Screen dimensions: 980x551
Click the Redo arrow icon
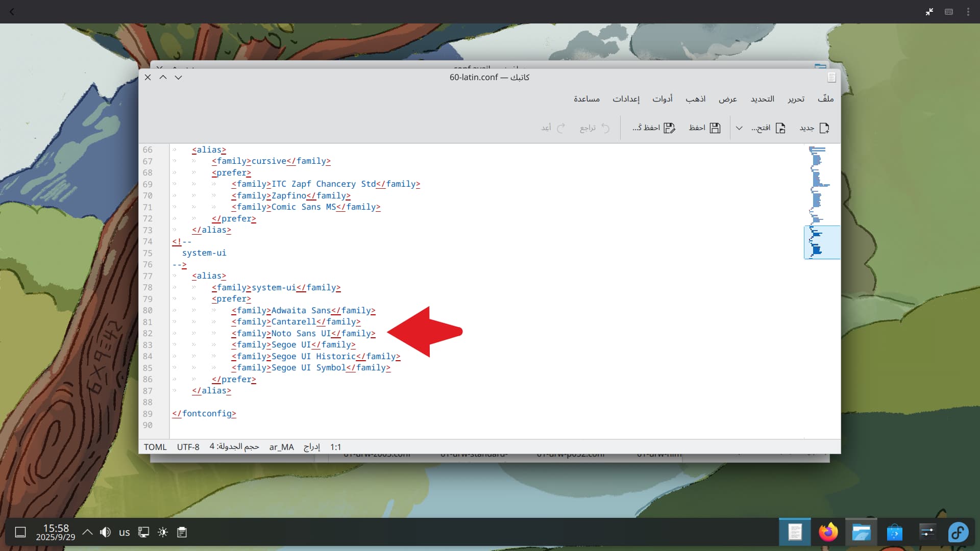tap(561, 128)
